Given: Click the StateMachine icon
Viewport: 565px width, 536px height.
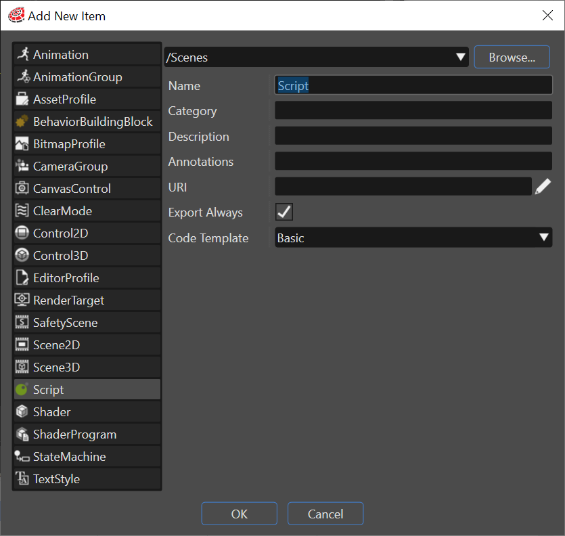Looking at the screenshot, I should (x=22, y=456).
